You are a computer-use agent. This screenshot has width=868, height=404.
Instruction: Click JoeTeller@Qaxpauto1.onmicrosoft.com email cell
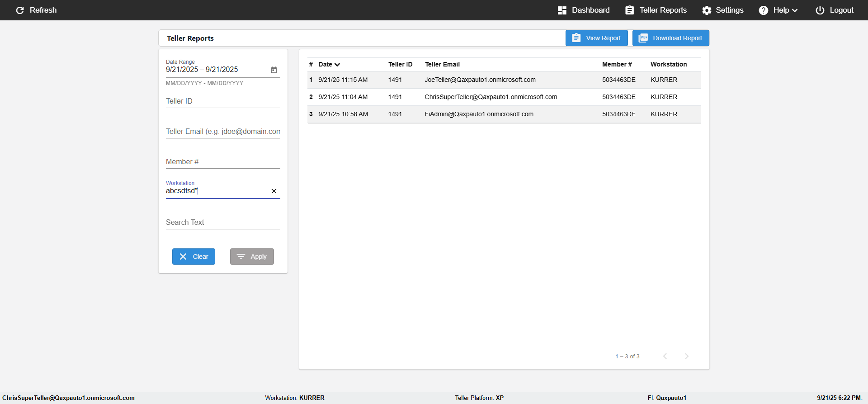[x=480, y=80]
